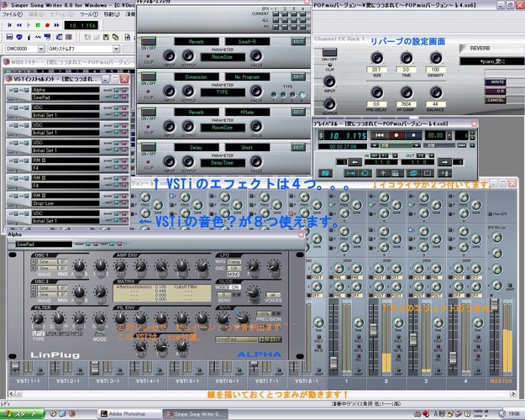
Task: Click the SinePad preset name field in Alpha header
Action: click(44, 244)
